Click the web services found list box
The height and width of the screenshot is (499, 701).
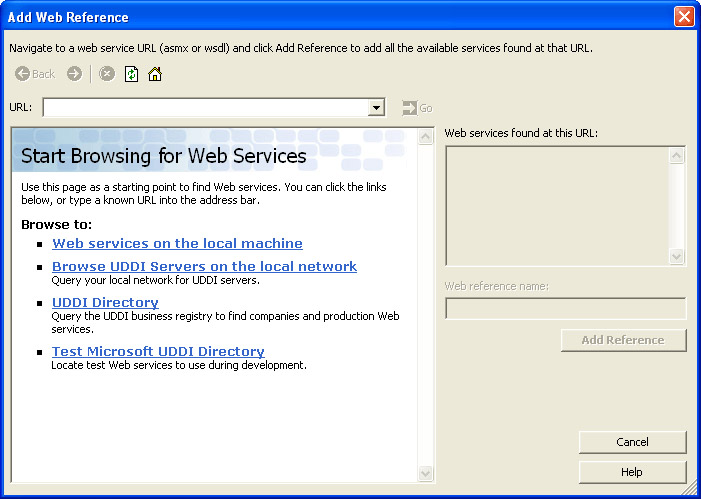[557, 205]
